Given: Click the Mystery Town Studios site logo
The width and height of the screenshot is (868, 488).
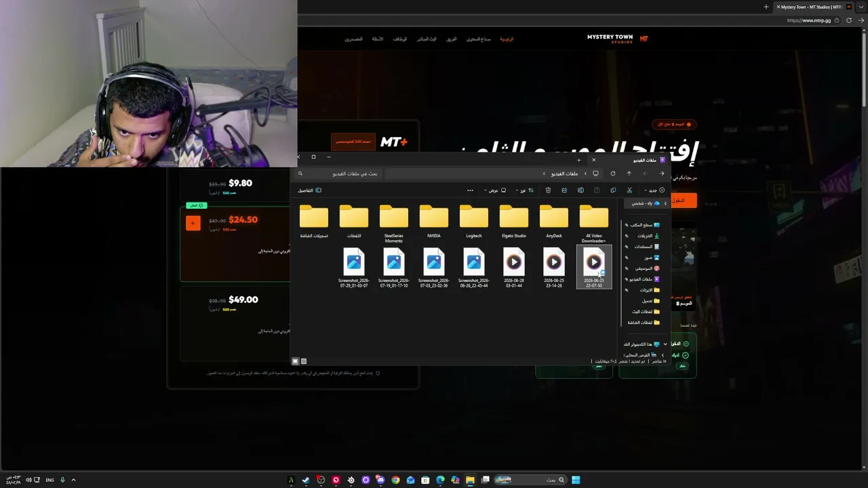Looking at the screenshot, I should (x=617, y=39).
